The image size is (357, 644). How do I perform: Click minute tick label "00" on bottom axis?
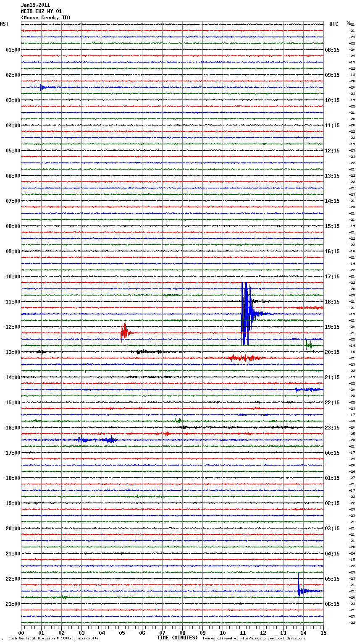point(21,633)
